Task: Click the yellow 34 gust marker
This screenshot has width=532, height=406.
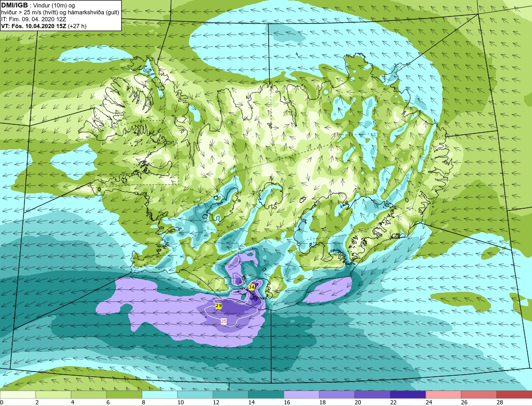Action: (x=252, y=287)
